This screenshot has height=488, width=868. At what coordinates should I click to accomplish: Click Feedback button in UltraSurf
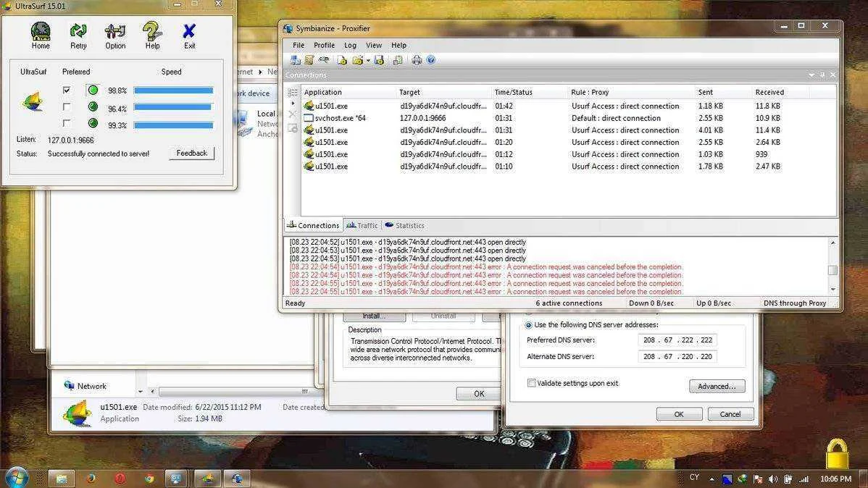pyautogui.click(x=191, y=153)
